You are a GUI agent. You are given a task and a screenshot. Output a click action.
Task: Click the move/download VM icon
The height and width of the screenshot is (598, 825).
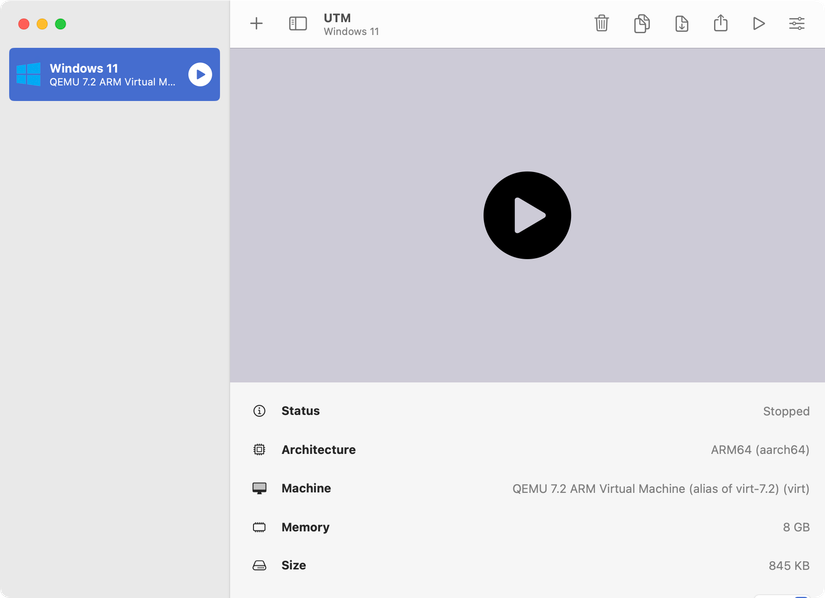(x=682, y=23)
